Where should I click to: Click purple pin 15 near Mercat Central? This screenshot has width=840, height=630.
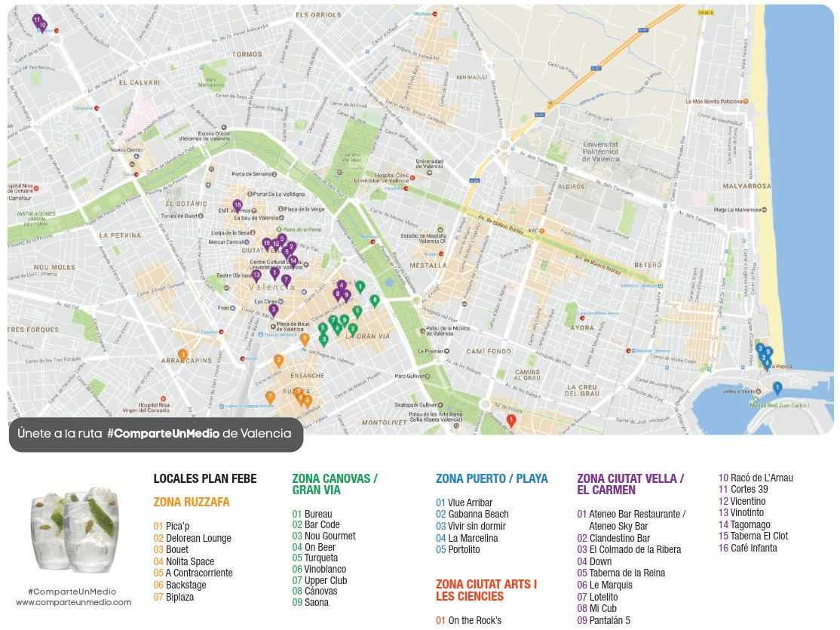pos(267,244)
